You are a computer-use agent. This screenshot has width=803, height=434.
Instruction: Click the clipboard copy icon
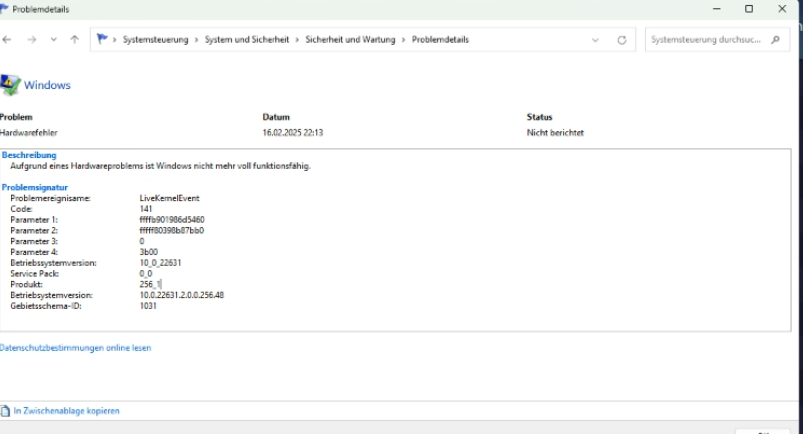[x=5, y=411]
